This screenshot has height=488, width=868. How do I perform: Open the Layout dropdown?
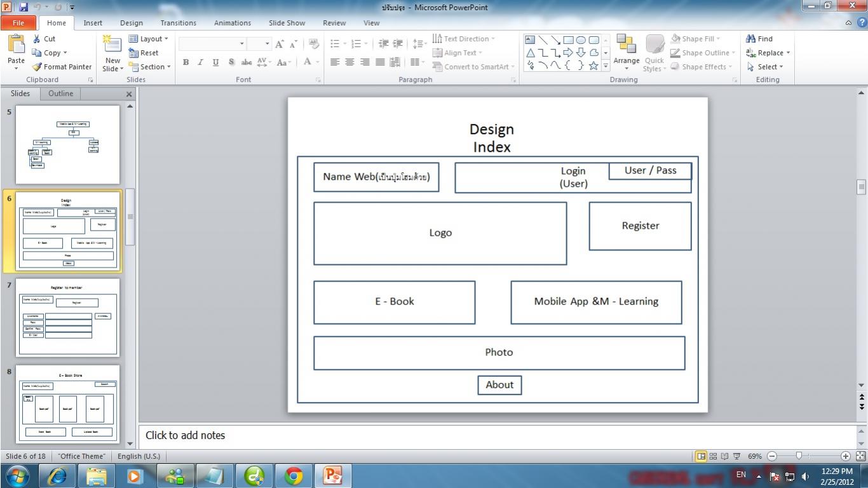(149, 39)
